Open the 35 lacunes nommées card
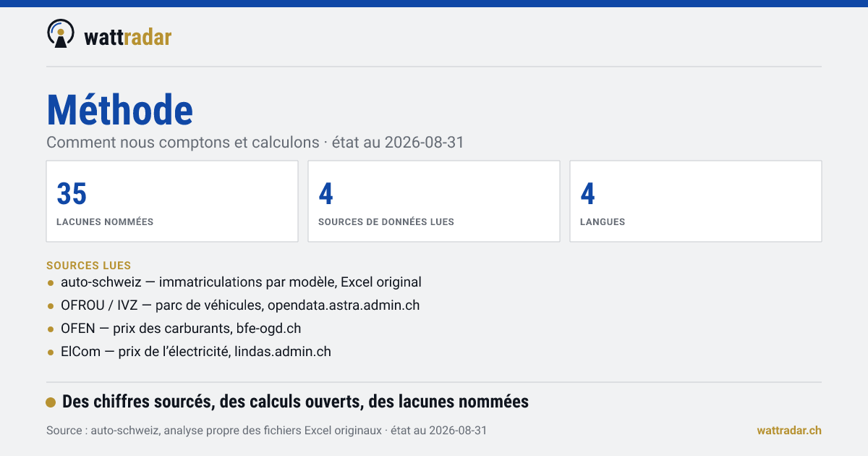Viewport: 868px width, 456px height. (x=172, y=201)
